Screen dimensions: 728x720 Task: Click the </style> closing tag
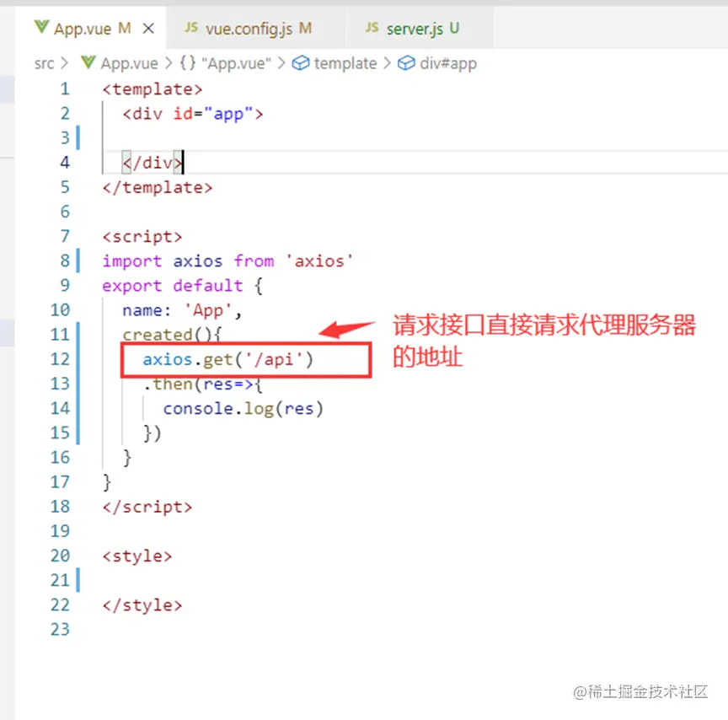(142, 604)
